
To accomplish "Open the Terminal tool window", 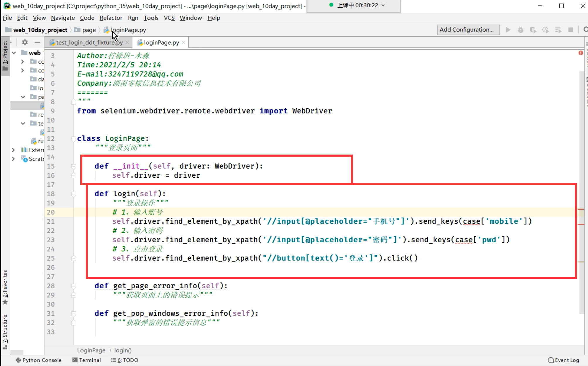I will click(87, 360).
